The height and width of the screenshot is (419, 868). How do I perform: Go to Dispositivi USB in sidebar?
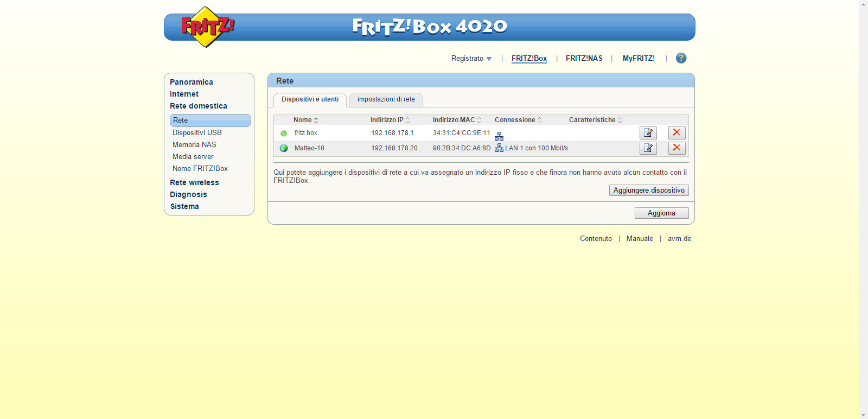pos(197,132)
